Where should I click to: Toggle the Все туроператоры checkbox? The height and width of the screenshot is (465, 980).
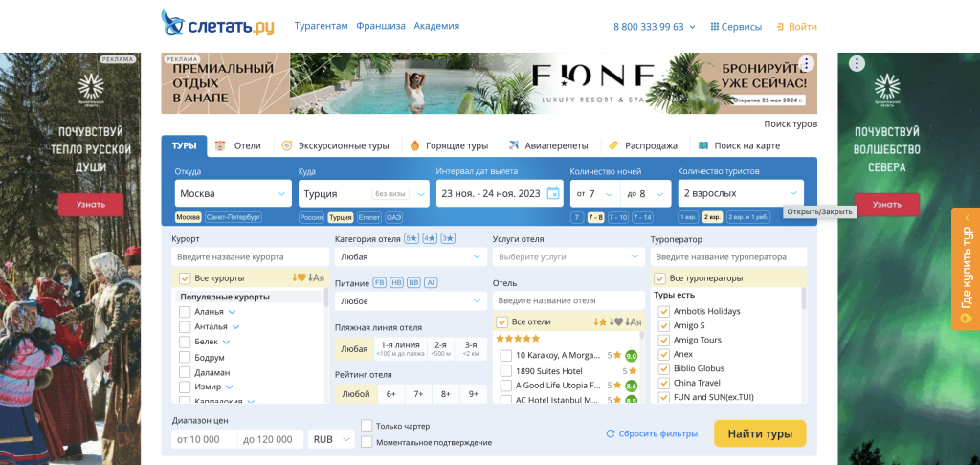pos(658,278)
